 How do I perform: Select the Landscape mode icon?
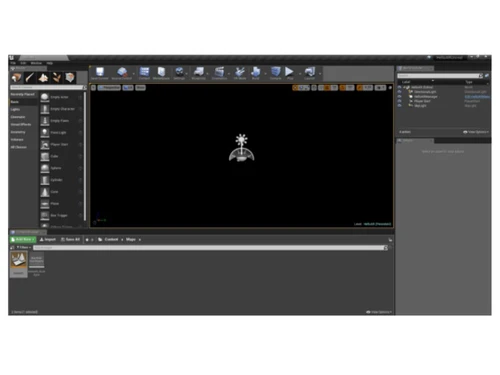click(43, 78)
